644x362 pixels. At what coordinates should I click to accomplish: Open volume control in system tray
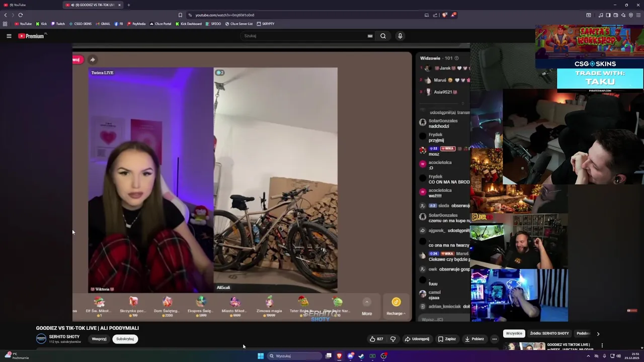[618, 356]
